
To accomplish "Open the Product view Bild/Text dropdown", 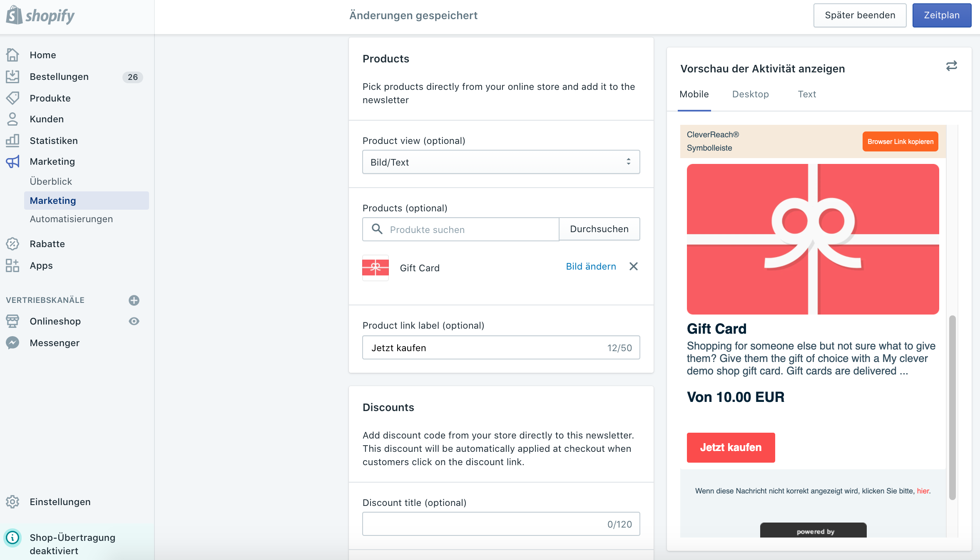I will (501, 162).
